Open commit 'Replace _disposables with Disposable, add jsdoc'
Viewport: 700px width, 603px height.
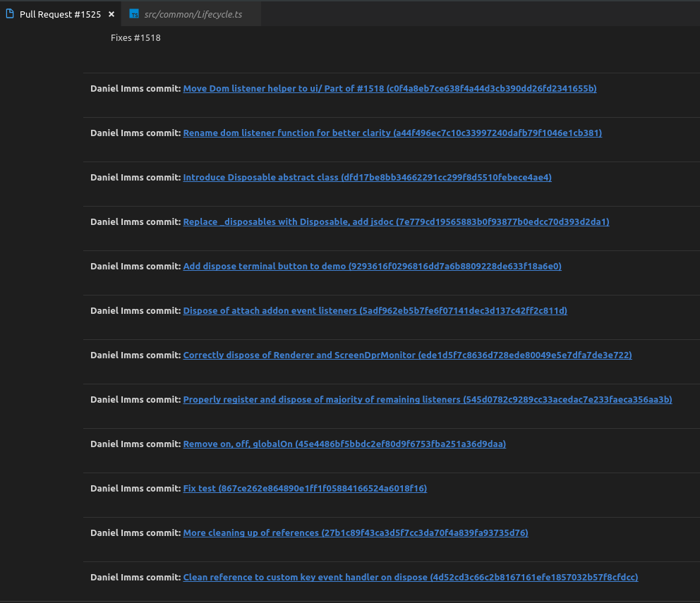(396, 221)
